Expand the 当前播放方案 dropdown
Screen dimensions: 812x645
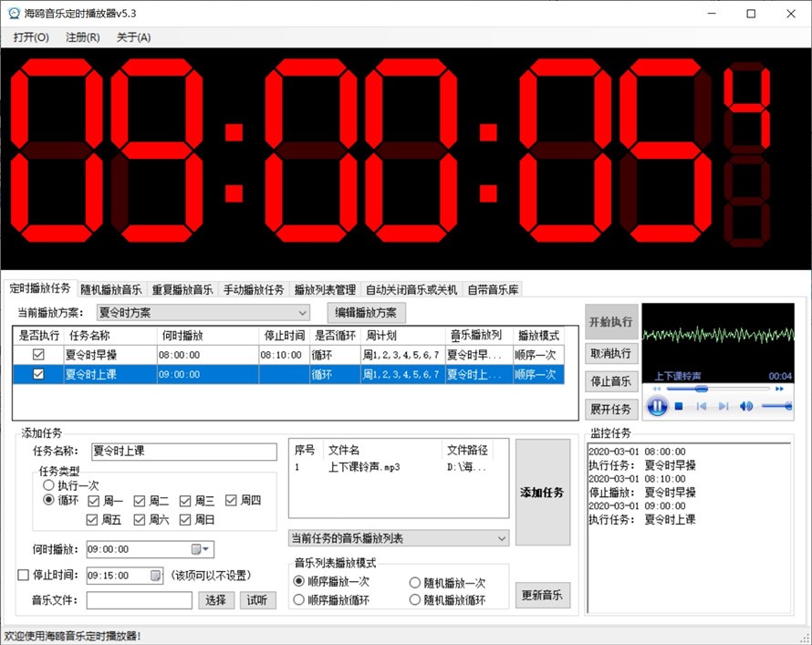pyautogui.click(x=303, y=313)
